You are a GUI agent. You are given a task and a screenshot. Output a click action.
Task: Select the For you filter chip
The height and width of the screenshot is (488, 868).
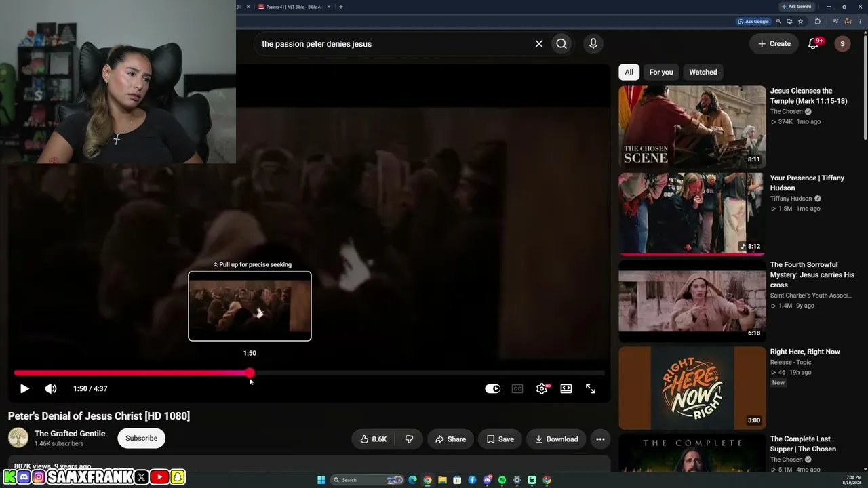(x=661, y=72)
